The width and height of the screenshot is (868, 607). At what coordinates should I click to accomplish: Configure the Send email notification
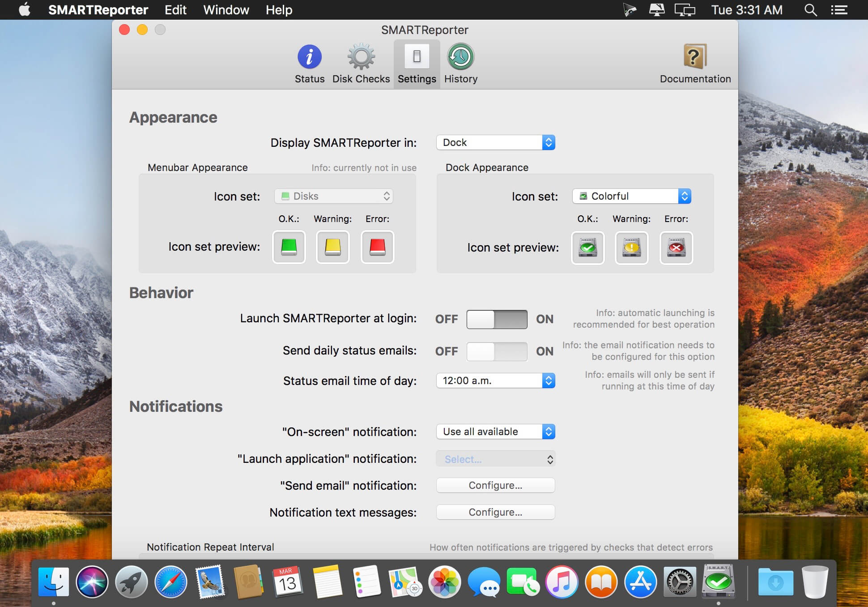pos(496,485)
